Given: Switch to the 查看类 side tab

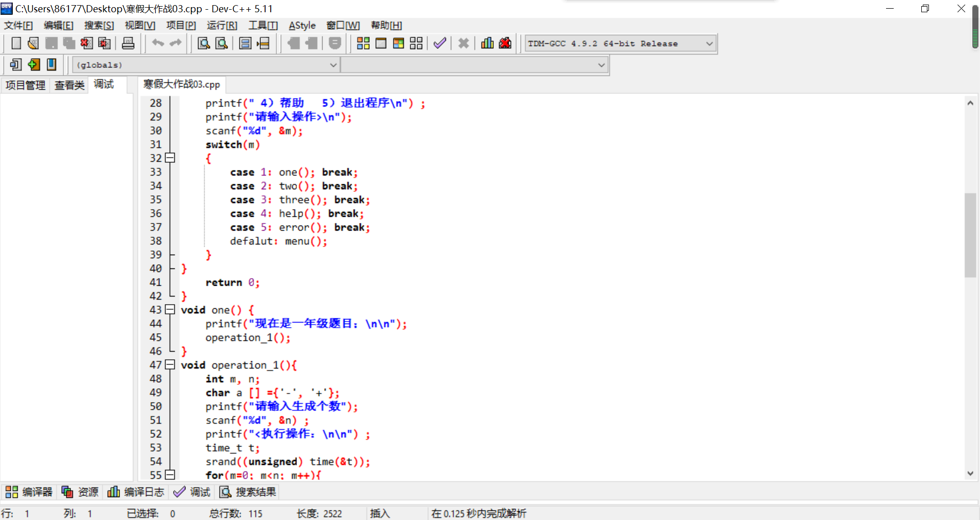Looking at the screenshot, I should point(69,85).
